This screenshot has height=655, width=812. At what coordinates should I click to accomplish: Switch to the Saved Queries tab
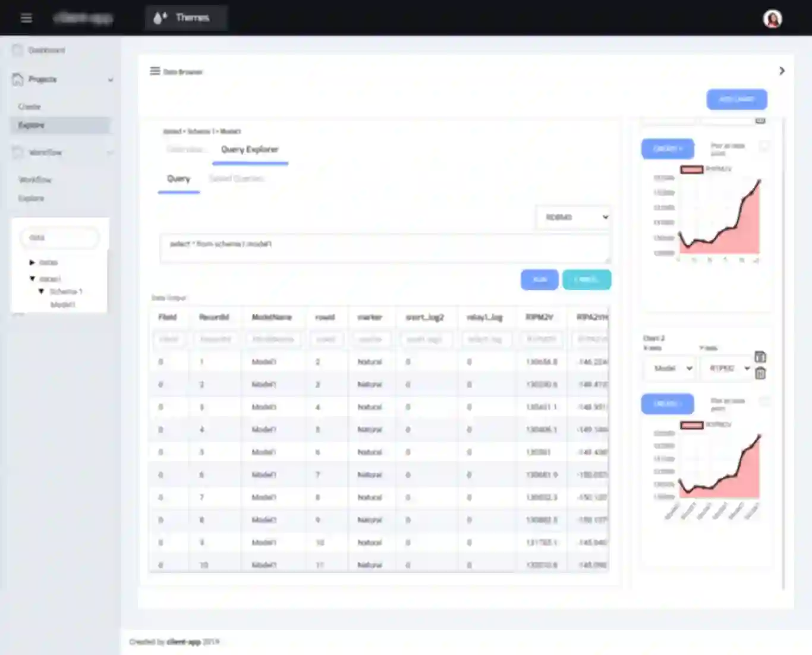pyautogui.click(x=237, y=178)
